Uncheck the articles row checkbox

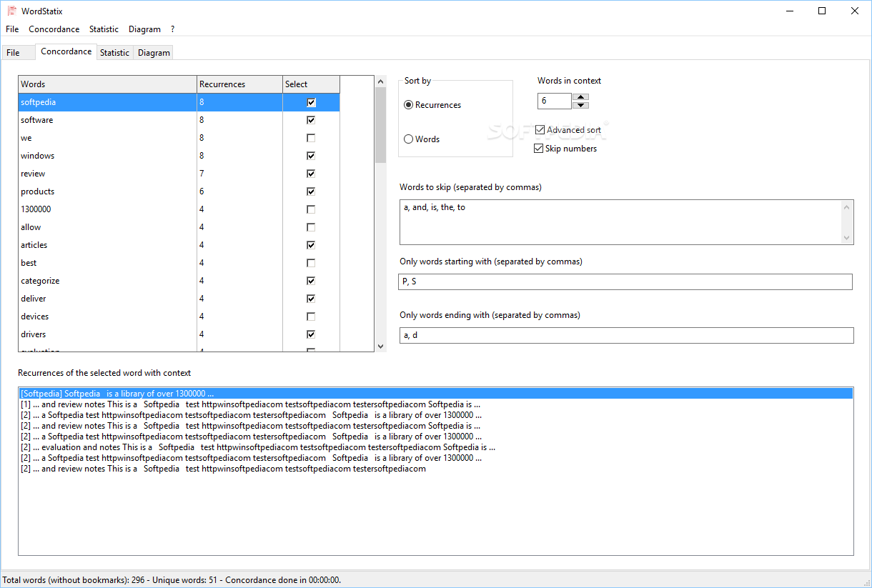pyautogui.click(x=311, y=245)
